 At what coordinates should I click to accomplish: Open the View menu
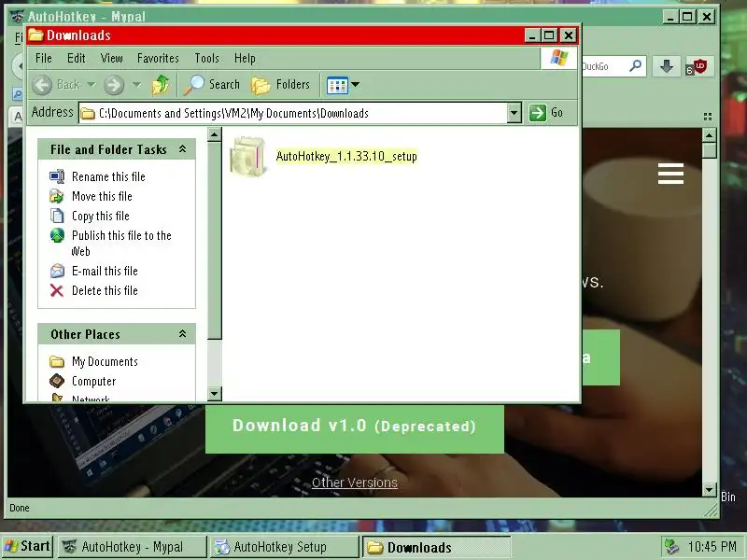click(x=111, y=58)
